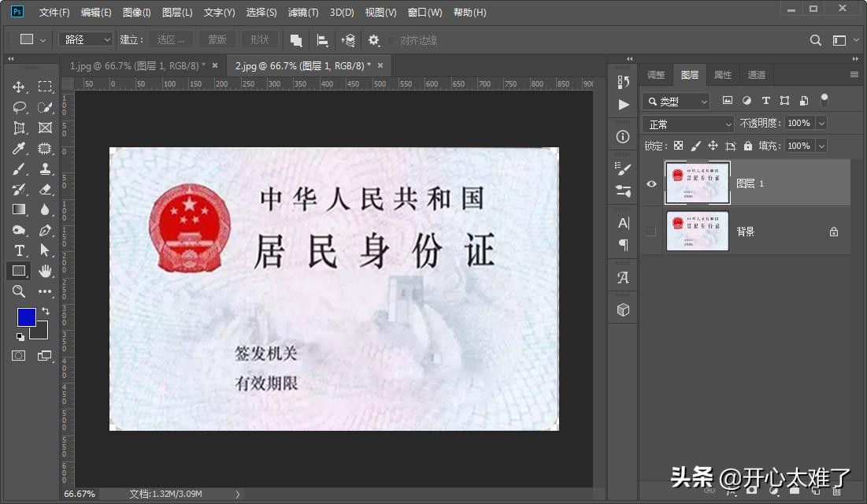867x504 pixels.
Task: Hide layer 图层 1 with eye icon
Action: coord(651,183)
